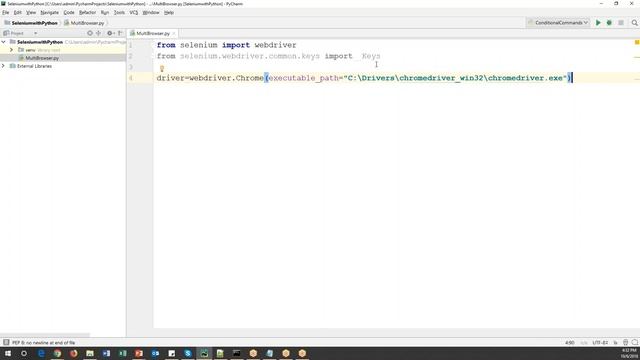Open Search Everywhere magnifier icon
This screenshot has width=640, height=360.
[x=634, y=23]
